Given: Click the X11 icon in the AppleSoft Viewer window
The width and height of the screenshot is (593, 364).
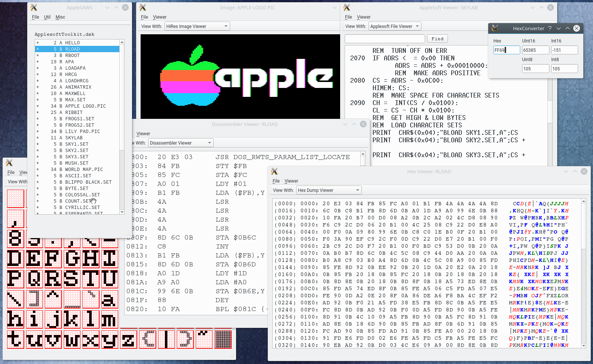Looking at the screenshot, I should coord(347,7).
